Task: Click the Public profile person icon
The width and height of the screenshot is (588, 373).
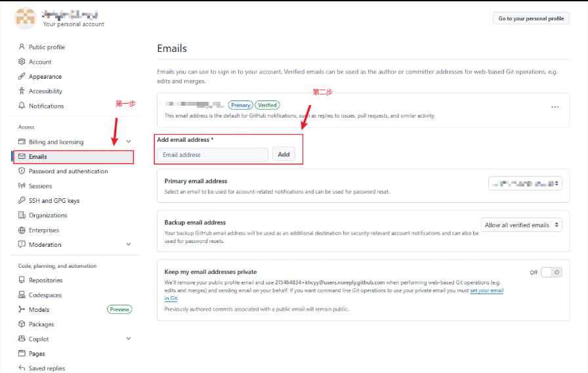Action: click(x=22, y=47)
